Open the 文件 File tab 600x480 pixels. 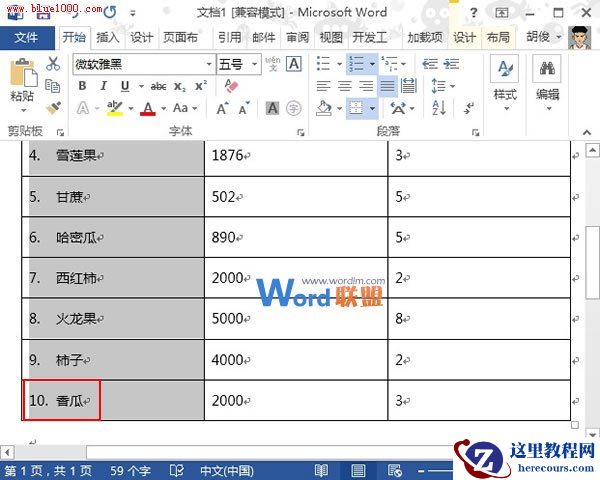pyautogui.click(x=27, y=38)
